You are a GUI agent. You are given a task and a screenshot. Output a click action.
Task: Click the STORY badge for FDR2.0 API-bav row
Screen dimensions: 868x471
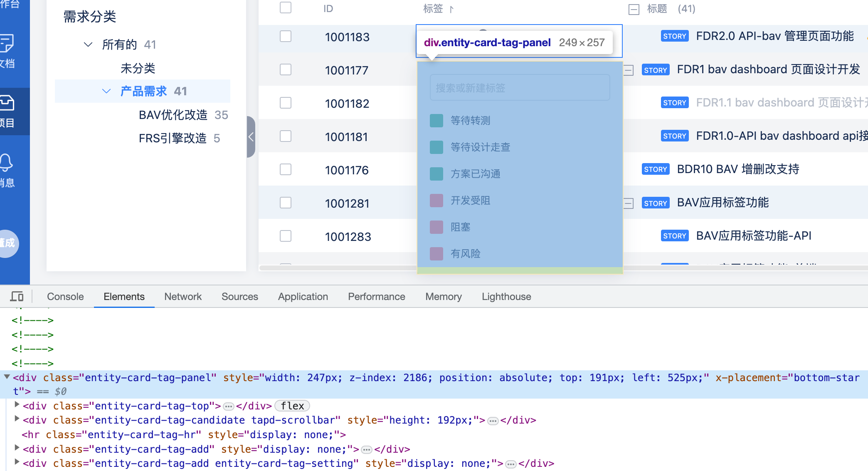point(674,36)
